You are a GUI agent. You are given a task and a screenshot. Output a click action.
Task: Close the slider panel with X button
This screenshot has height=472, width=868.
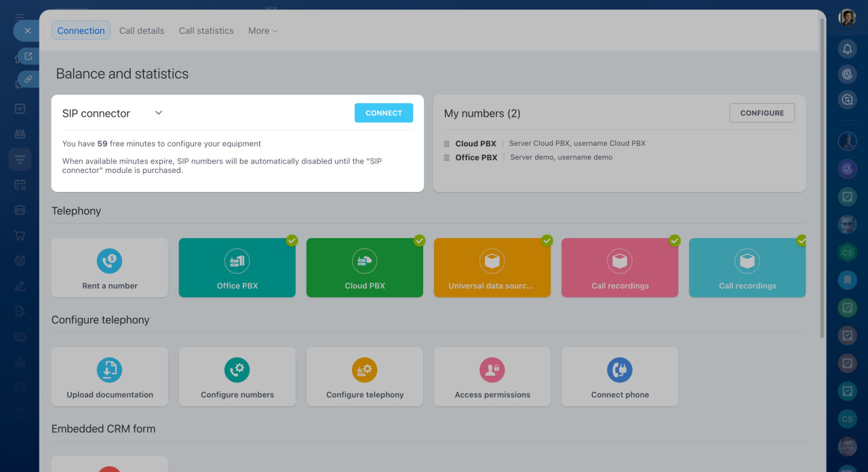pos(27,31)
